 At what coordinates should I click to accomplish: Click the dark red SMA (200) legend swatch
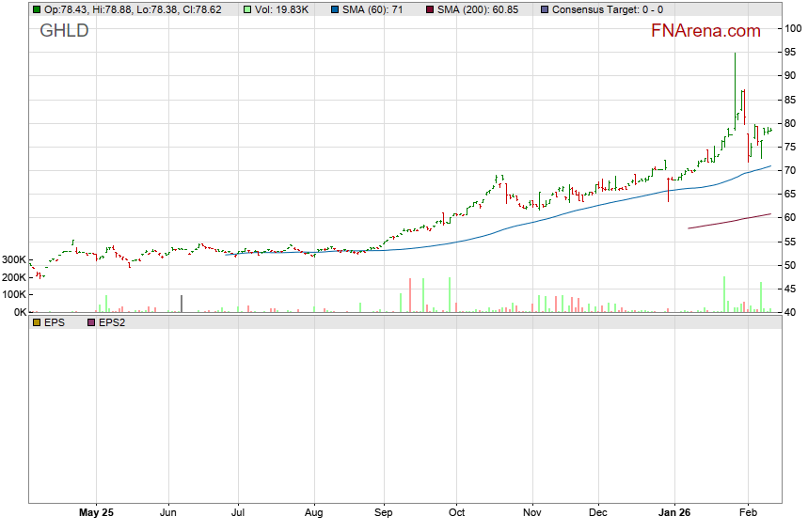(431, 9)
